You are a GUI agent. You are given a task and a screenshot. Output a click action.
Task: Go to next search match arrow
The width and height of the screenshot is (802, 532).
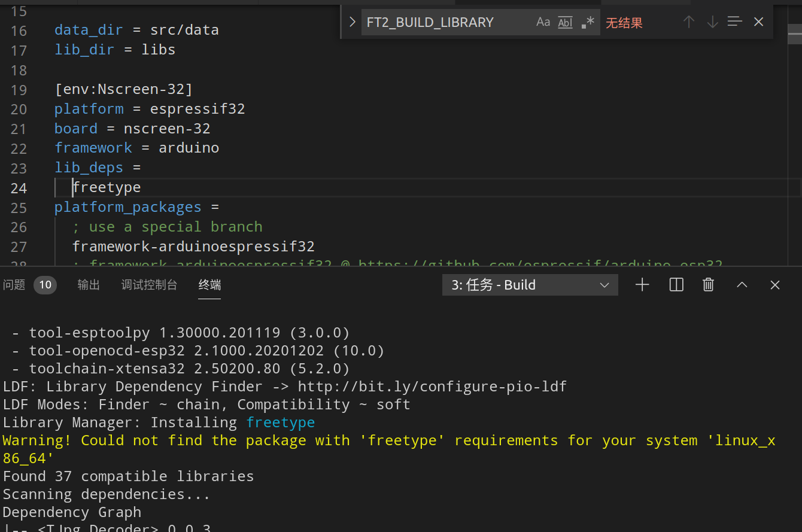(712, 22)
